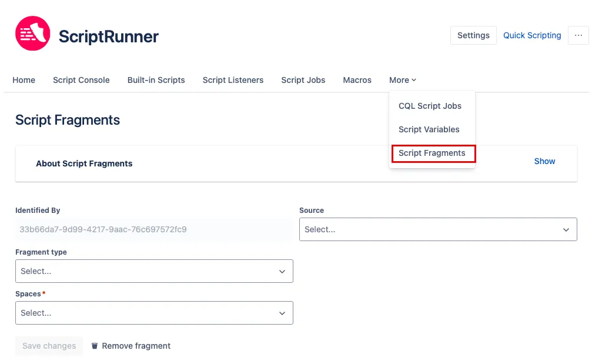Click the Save changes button
This screenshot has height=364, width=592.
click(49, 346)
